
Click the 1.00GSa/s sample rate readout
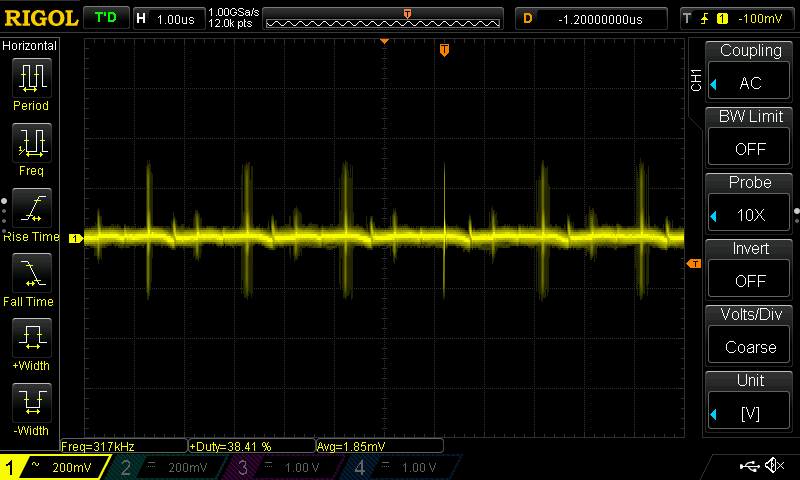234,12
